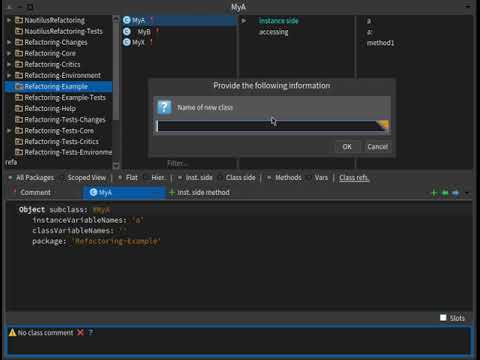480x360 pixels.
Task: Click the NautilusRefactoring package icon
Action: pos(19,20)
